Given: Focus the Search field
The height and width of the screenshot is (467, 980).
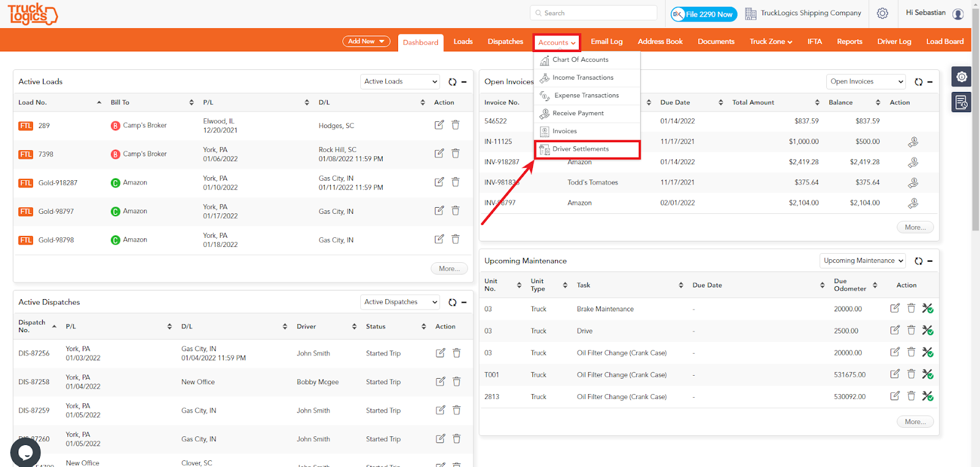Looking at the screenshot, I should pos(594,13).
